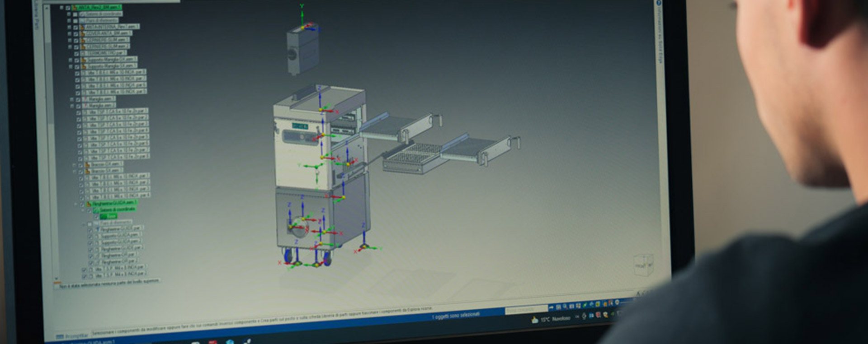This screenshot has height=344, width=868.
Task: Toggle the Maniglia.asm:2 checkbox
Action: [x=78, y=106]
